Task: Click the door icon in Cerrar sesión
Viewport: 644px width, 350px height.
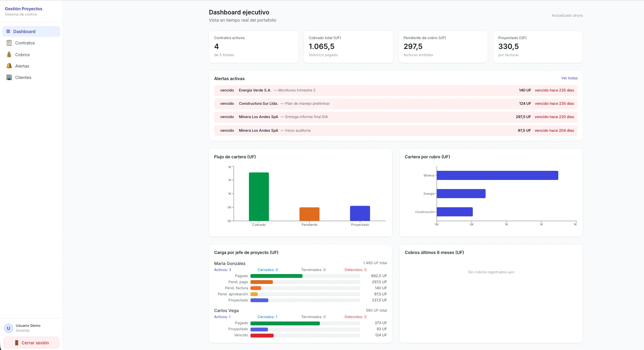Action: pyautogui.click(x=17, y=343)
